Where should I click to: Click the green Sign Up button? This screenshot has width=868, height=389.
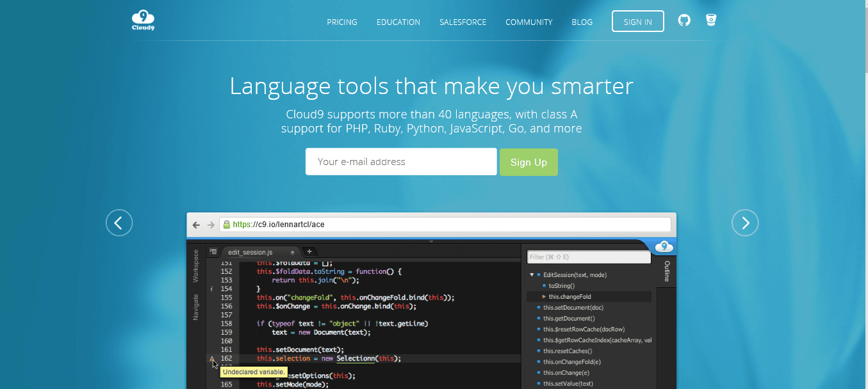pos(528,162)
